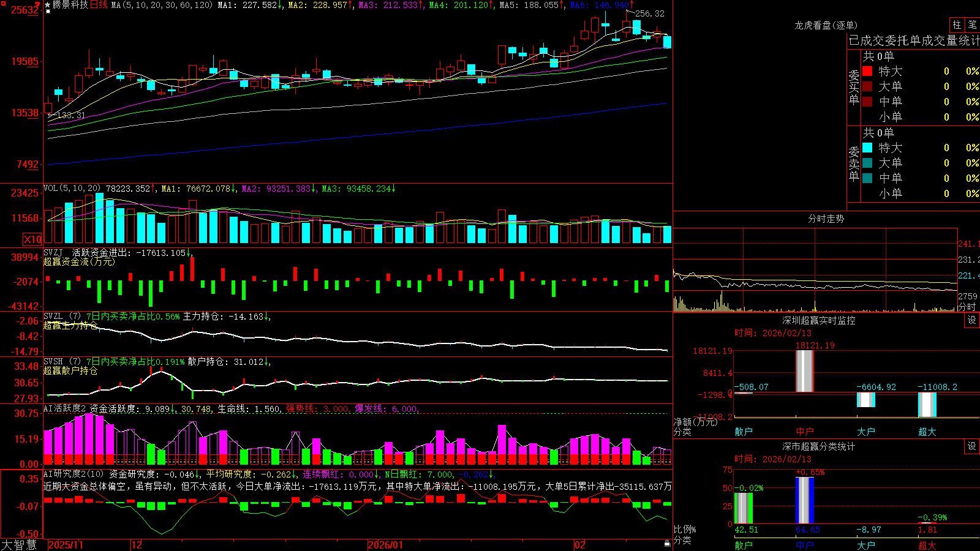Click the 小单 row in 委卖单
This screenshot has height=551, width=980.
tap(921, 193)
